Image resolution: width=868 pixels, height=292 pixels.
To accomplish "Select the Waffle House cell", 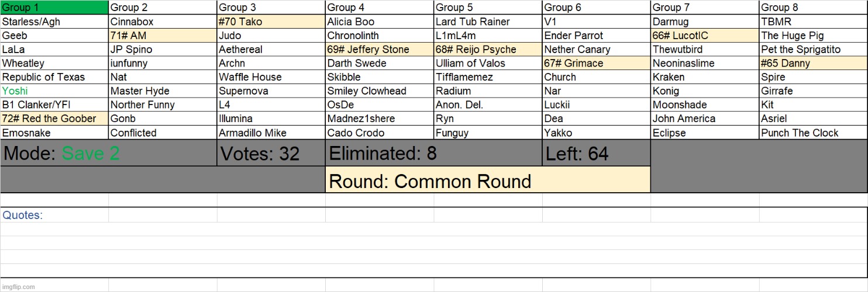I will (271, 77).
